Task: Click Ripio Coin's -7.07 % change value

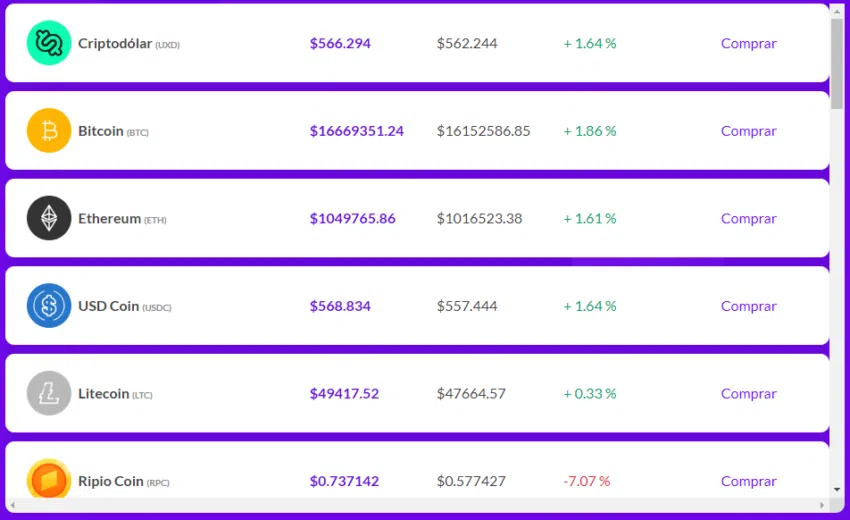Action: tap(587, 482)
